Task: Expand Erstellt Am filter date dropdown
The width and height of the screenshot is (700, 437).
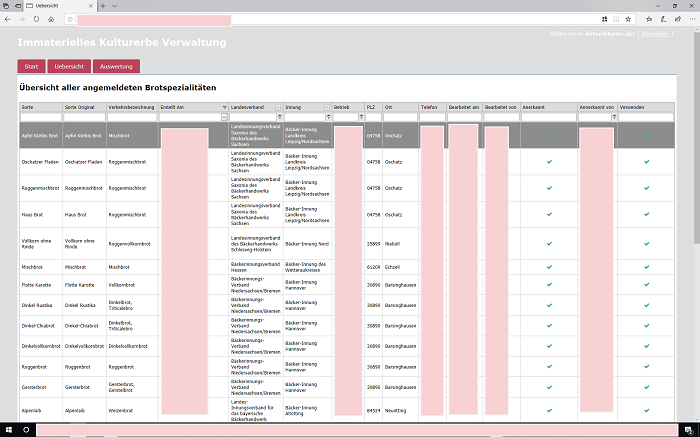Action: (x=224, y=117)
